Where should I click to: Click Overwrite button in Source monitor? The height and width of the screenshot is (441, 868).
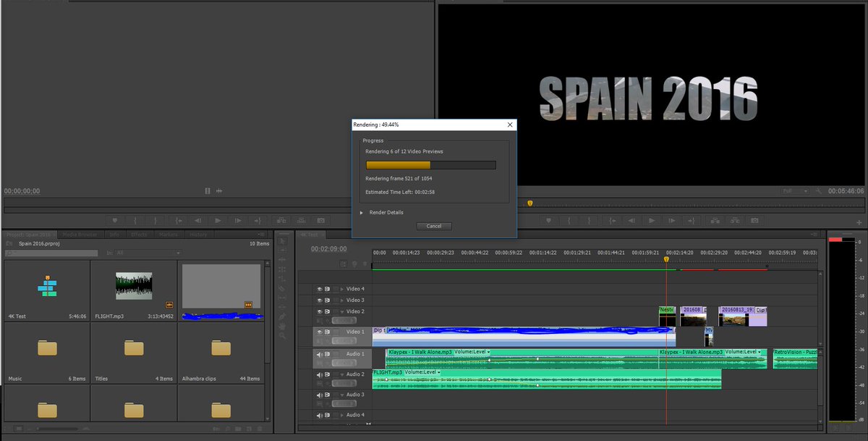point(302,221)
